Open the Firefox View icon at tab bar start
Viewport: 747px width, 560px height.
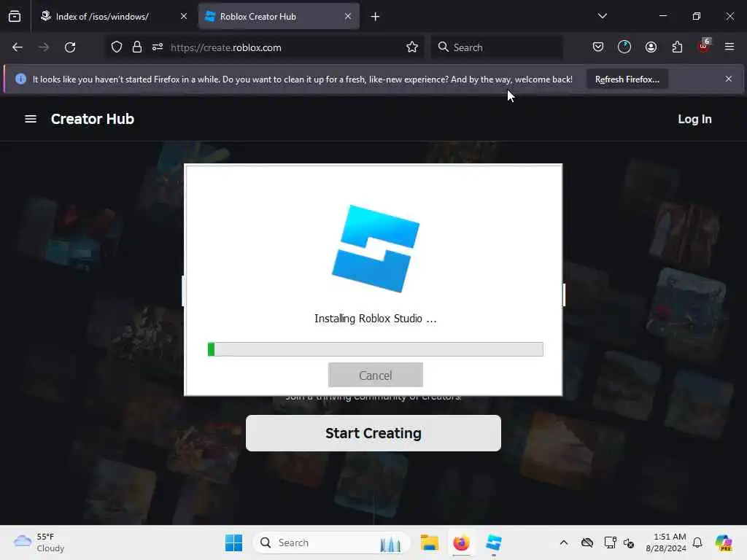(15, 17)
